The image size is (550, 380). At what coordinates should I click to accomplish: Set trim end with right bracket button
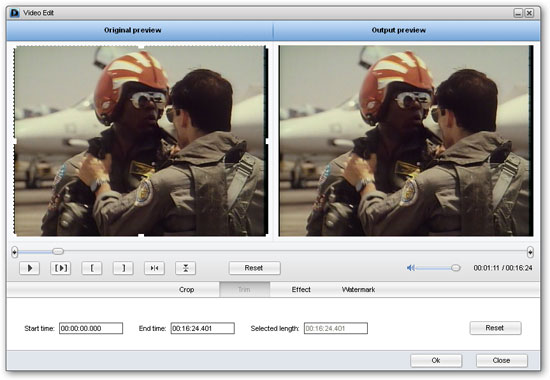[x=123, y=268]
